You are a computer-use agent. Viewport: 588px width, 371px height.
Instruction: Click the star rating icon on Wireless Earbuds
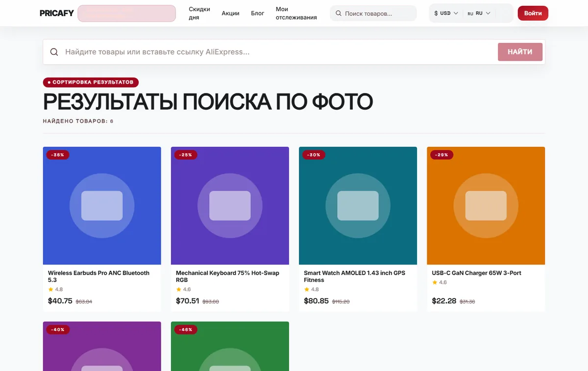(x=50, y=289)
